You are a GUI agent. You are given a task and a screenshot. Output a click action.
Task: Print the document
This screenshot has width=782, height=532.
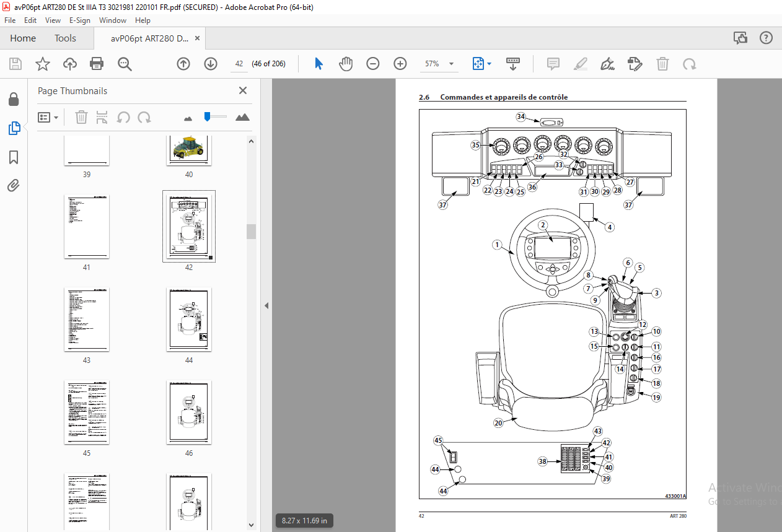(97, 64)
